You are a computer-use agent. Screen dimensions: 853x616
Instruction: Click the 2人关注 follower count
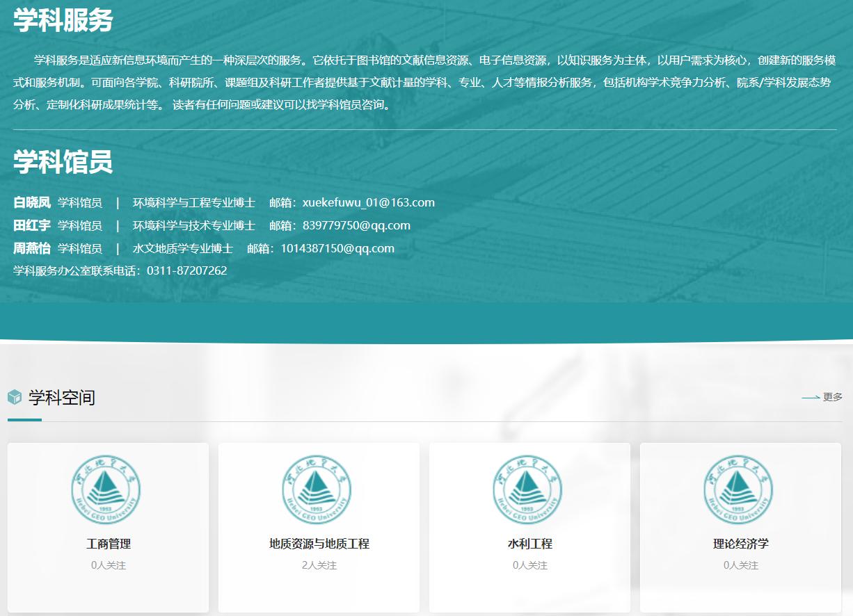pos(319,565)
